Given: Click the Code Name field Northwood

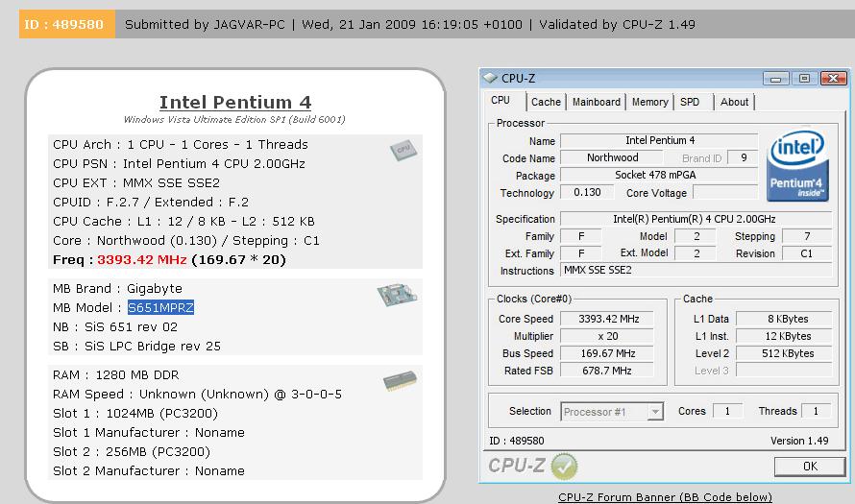Looking at the screenshot, I should 612,158.
